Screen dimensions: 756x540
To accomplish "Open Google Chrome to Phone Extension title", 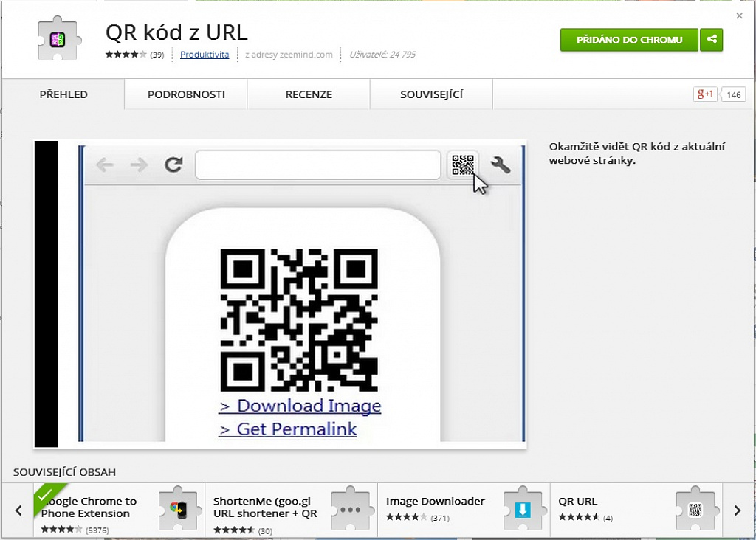I will 89,508.
